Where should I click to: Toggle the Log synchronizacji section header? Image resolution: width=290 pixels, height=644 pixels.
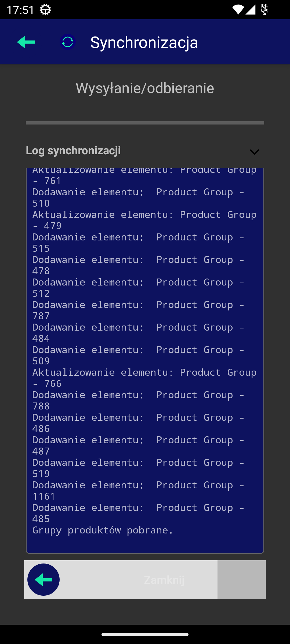tap(73, 151)
